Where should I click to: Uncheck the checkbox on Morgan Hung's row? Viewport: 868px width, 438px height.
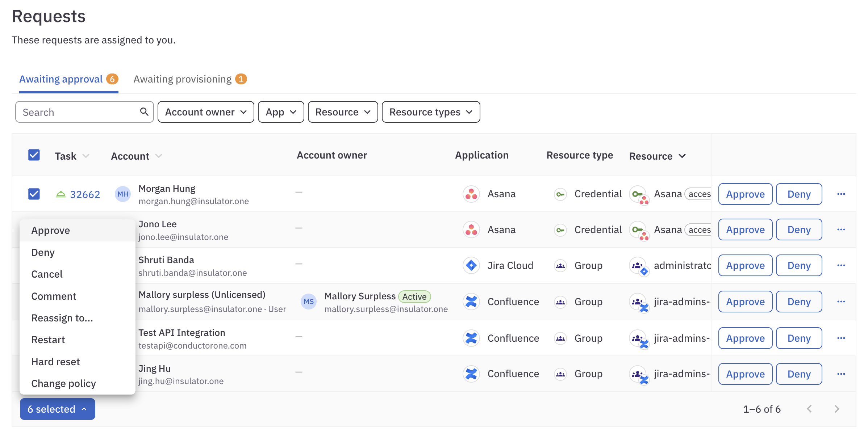point(34,194)
